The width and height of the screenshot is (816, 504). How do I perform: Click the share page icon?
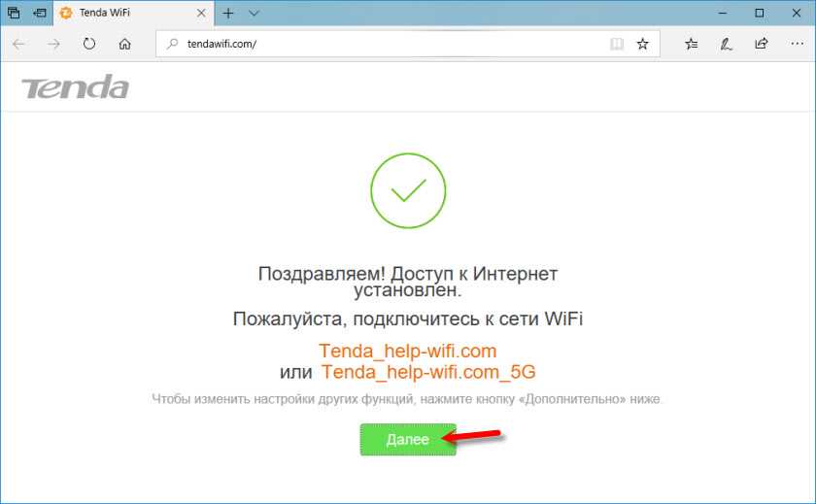(x=762, y=44)
